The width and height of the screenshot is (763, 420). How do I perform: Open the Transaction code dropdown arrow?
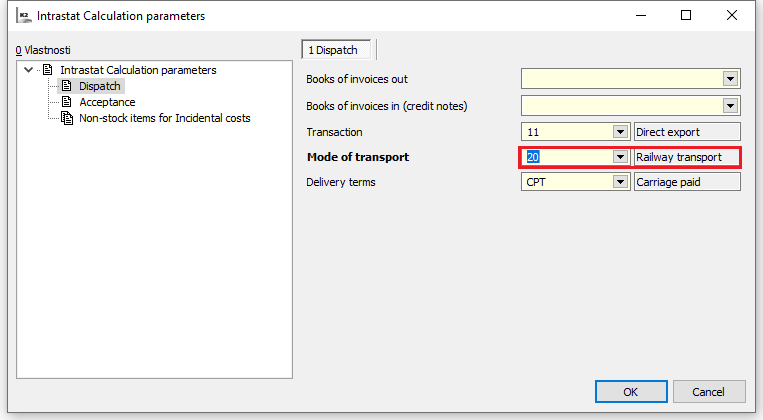620,131
